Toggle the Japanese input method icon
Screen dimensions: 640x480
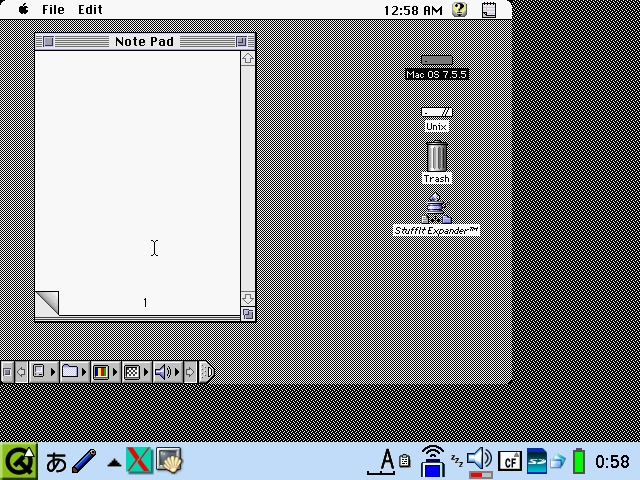pos(56,462)
